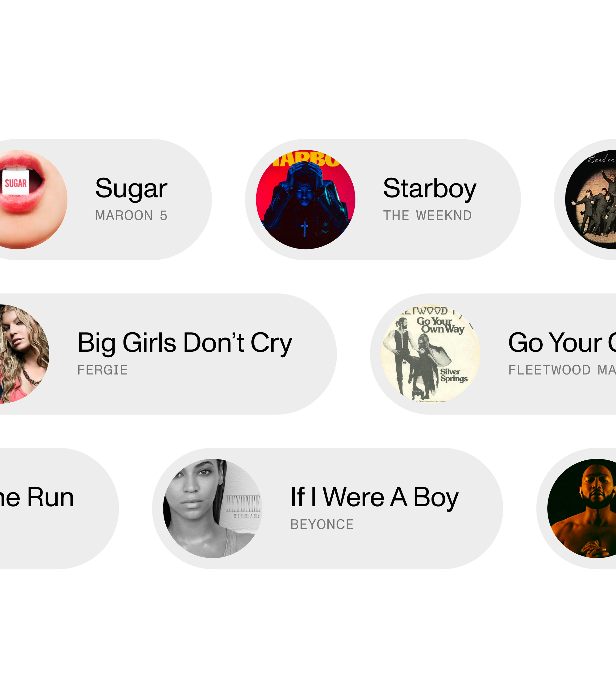Image resolution: width=616 pixels, height=696 pixels.
Task: Click the FERGIE artist label
Action: click(x=103, y=370)
